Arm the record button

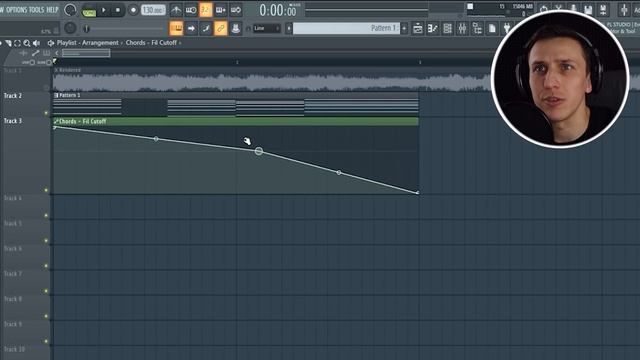pos(133,10)
